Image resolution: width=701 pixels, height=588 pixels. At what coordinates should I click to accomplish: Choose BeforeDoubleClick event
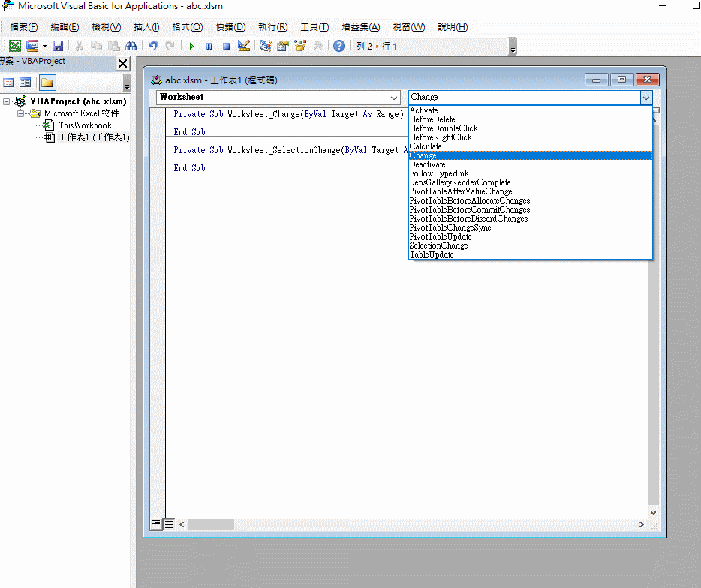531,128
